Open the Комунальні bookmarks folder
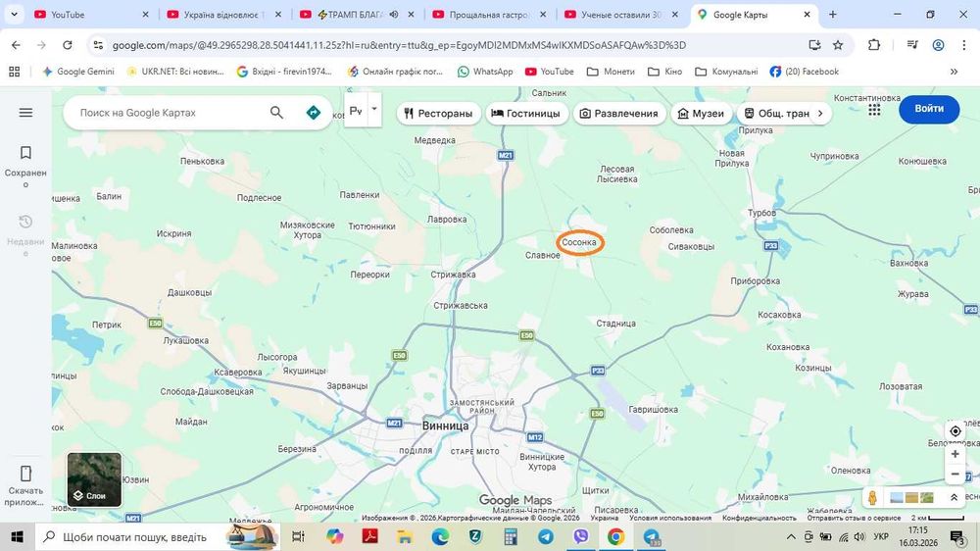Screen dimensions: 980x551 (726, 72)
